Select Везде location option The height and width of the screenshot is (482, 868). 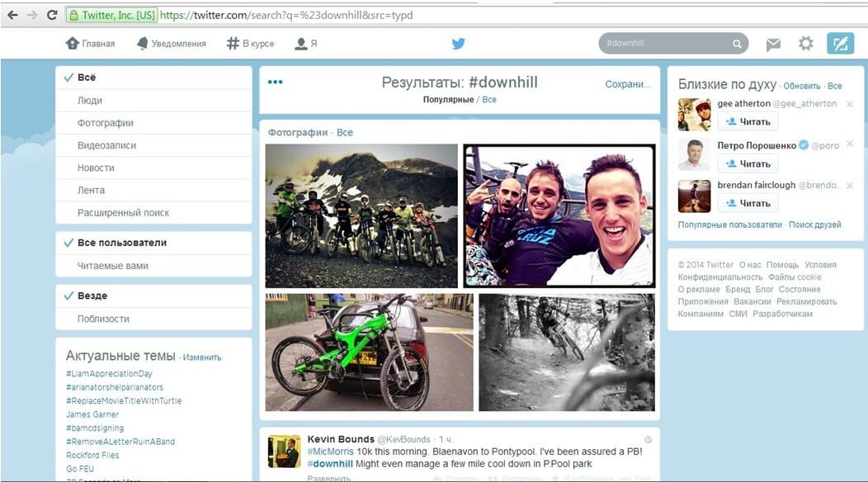point(154,295)
